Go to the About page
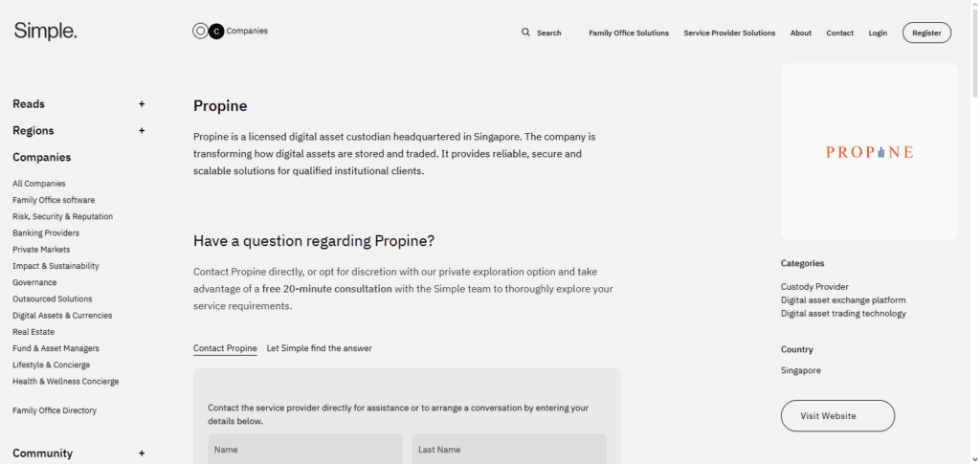 [x=801, y=33]
